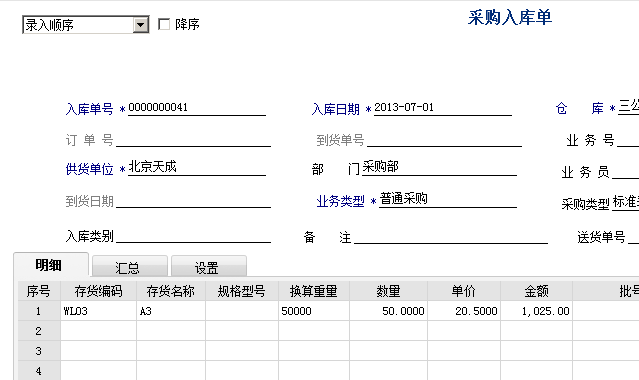Click the 规格型号 column header
Viewport: 639px width, 380px height.
pos(242,291)
